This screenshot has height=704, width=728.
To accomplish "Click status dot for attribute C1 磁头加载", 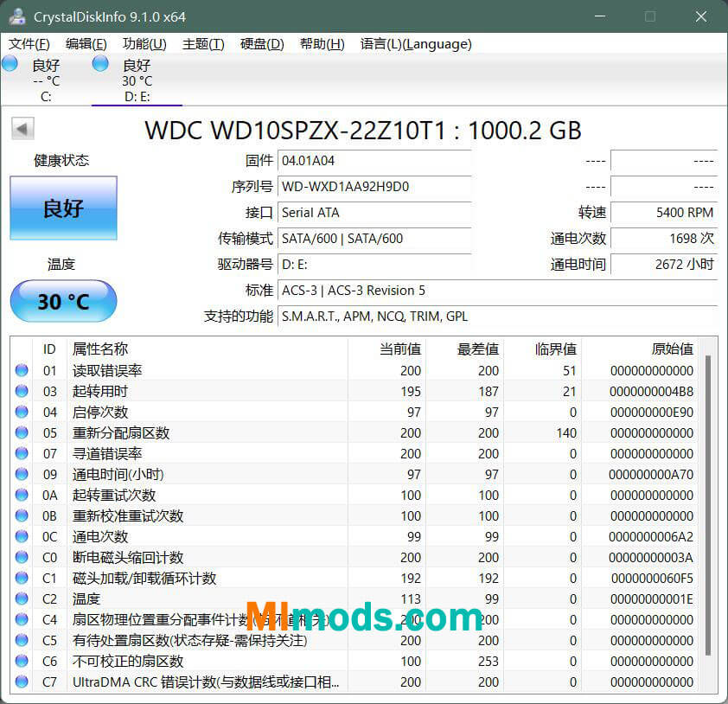I will click(x=22, y=578).
